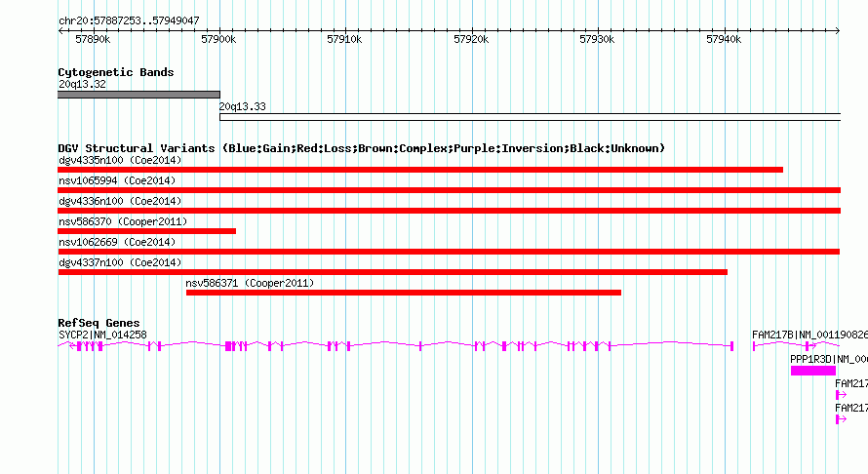Open variant label nsv586370 (Cooper2011)
The image size is (868, 474).
pos(123,221)
